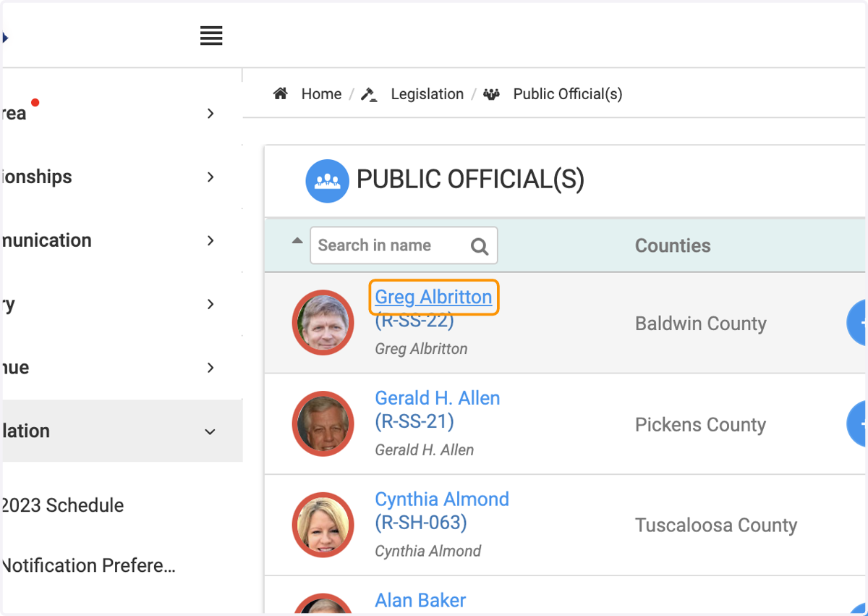Viewport: 868px width, 616px height.
Task: Click Baldwin County cell text
Action: pos(701,324)
